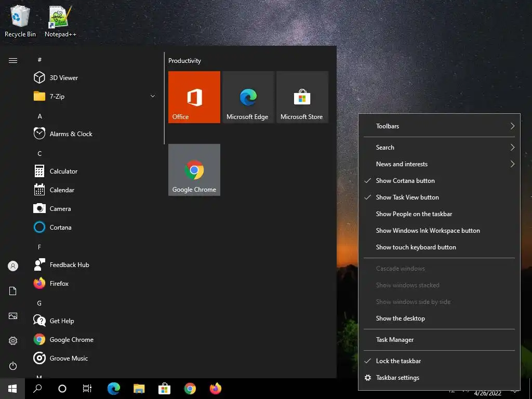Click the Cortana circle on taskbar

click(x=62, y=389)
